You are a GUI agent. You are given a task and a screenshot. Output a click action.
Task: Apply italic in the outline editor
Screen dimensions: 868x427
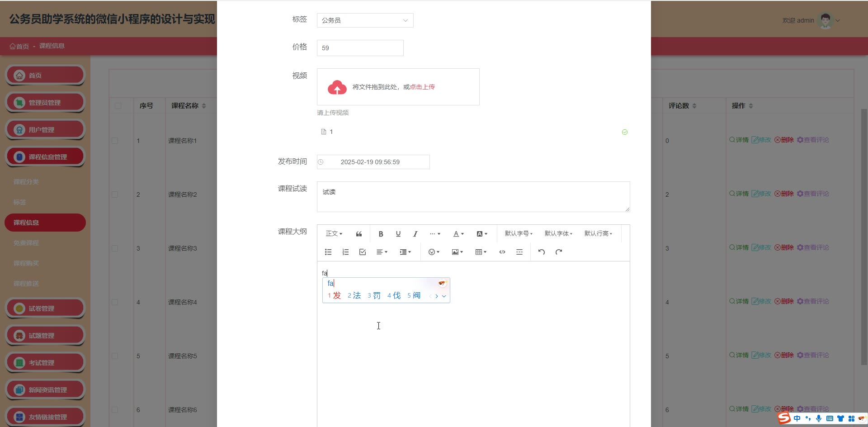tap(415, 234)
